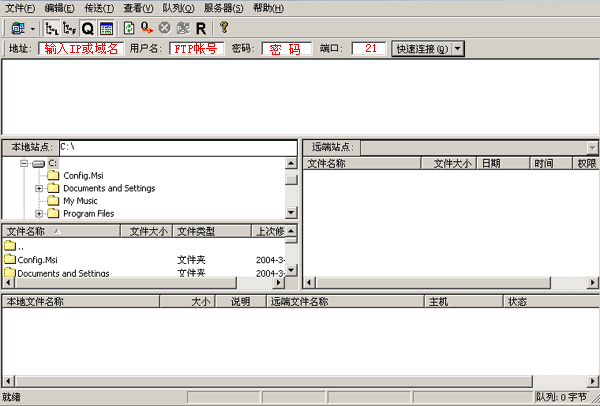The image size is (600, 406).
Task: Open the 服务器(S) menu
Action: (223, 8)
